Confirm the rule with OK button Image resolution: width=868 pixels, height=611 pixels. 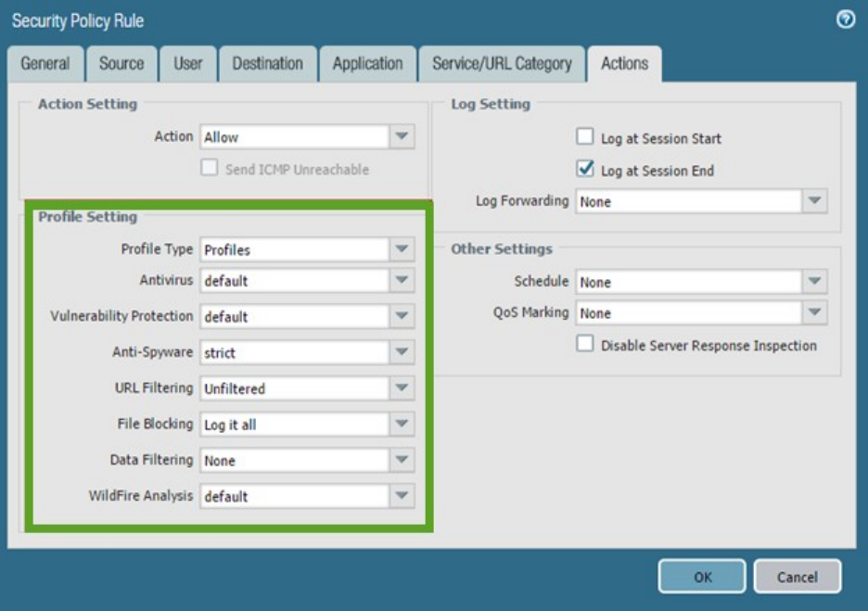(702, 577)
